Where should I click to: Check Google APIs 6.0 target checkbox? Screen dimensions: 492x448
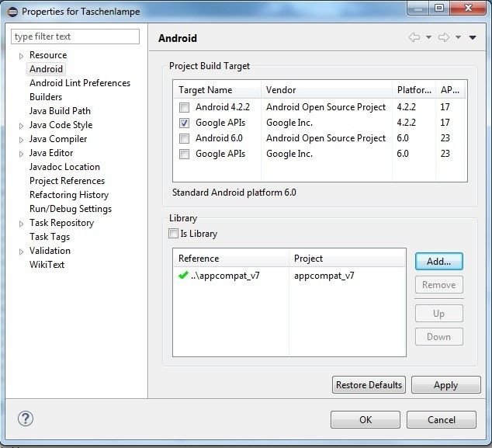point(184,154)
